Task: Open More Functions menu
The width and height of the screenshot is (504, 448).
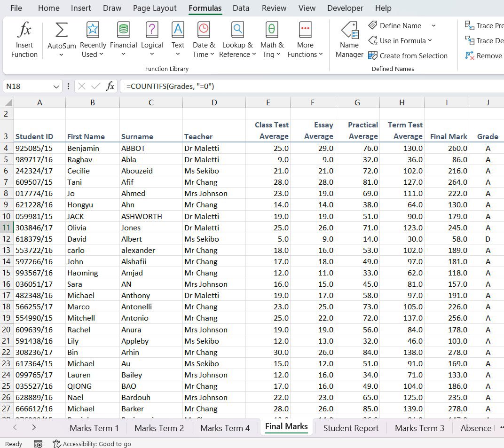Action: click(305, 40)
